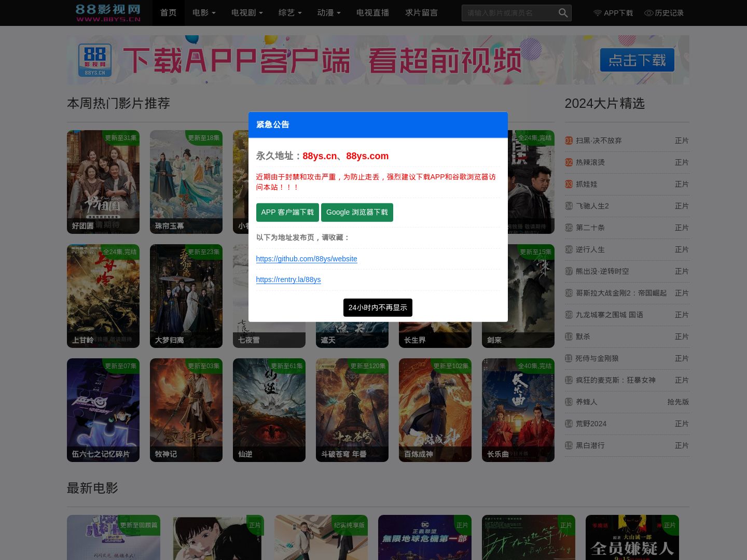Image resolution: width=747 pixels, height=560 pixels.
Task: Click 88ys.cn permanent address text
Action: 320,156
